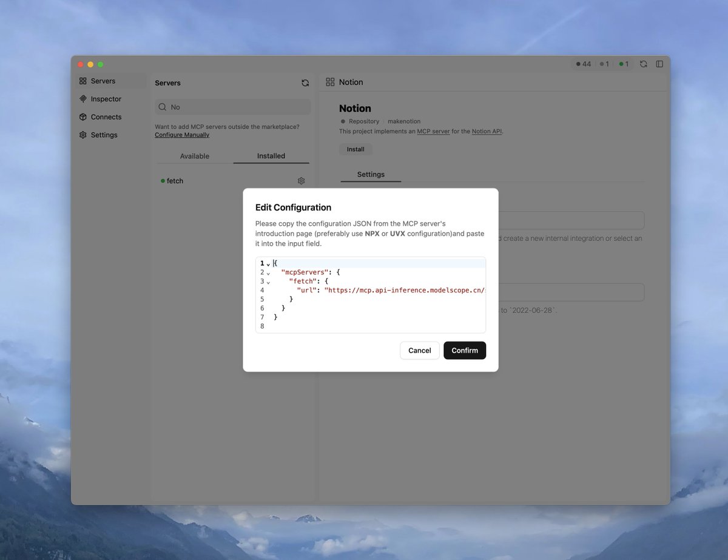Collapse the fetch object fold arrow
This screenshot has width=728, height=560.
[268, 281]
